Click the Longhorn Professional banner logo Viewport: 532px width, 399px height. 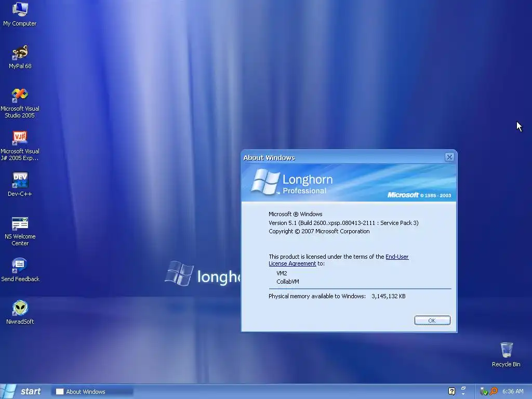tap(292, 182)
